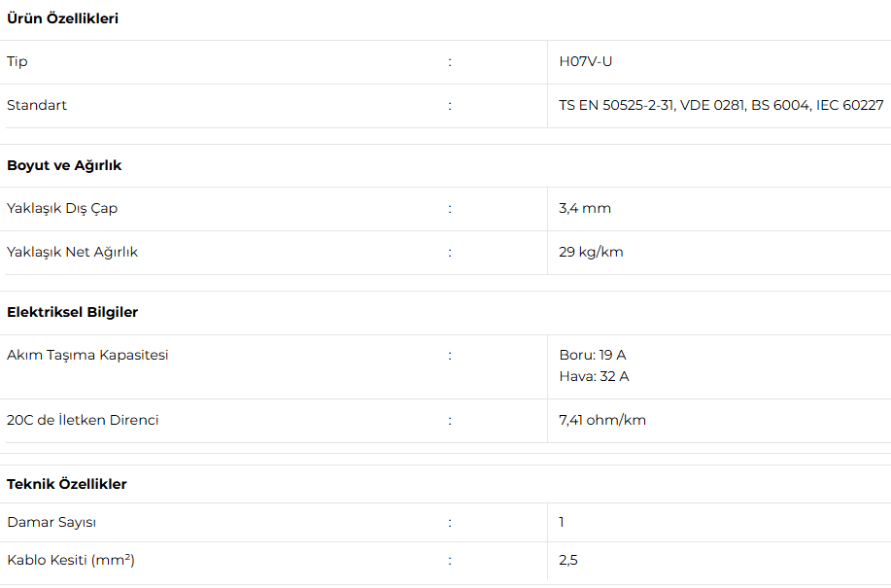Viewport: 891px width, 588px height.
Task: Click the Boru: 19 A value
Action: click(593, 355)
